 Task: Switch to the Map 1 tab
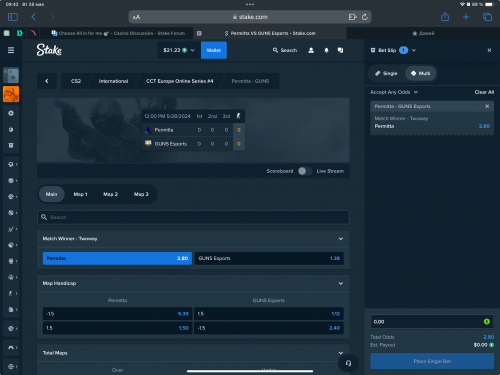(80, 194)
